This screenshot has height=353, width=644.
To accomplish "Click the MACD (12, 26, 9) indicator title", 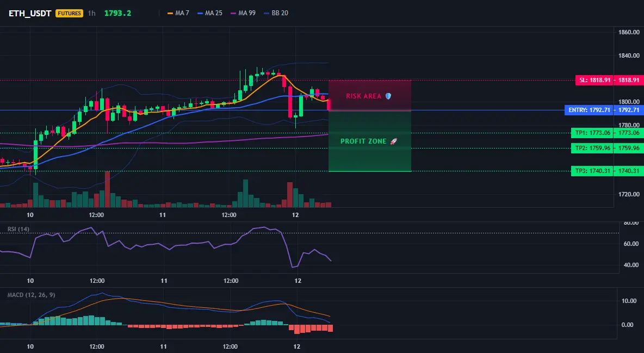I will tap(31, 295).
